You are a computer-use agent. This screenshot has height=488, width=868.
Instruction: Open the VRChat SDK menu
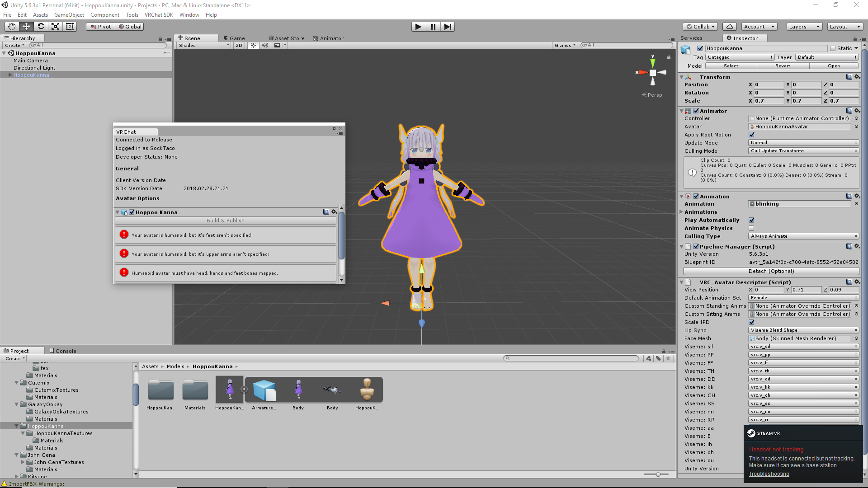[x=159, y=15]
